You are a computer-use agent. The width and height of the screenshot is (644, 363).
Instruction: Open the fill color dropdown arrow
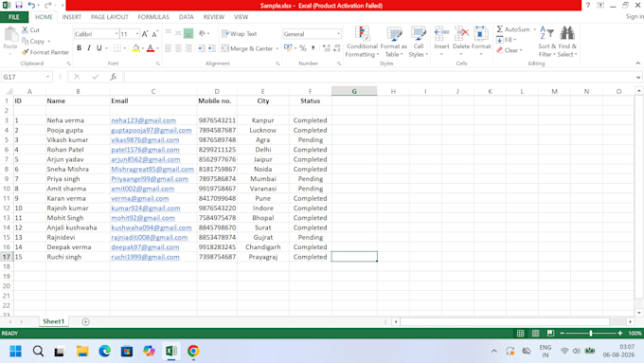click(142, 48)
